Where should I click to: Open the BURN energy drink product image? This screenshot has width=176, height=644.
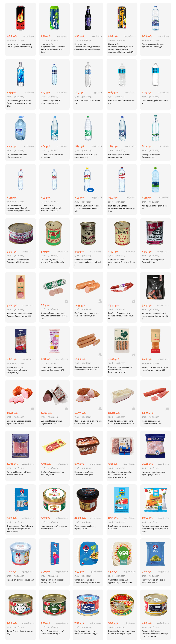coord(20,18)
